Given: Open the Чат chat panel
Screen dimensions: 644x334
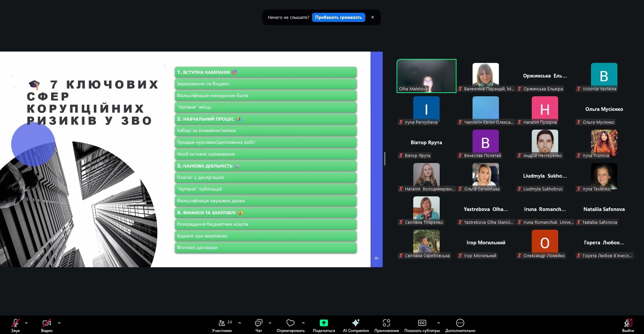Looking at the screenshot, I should coord(259,325).
